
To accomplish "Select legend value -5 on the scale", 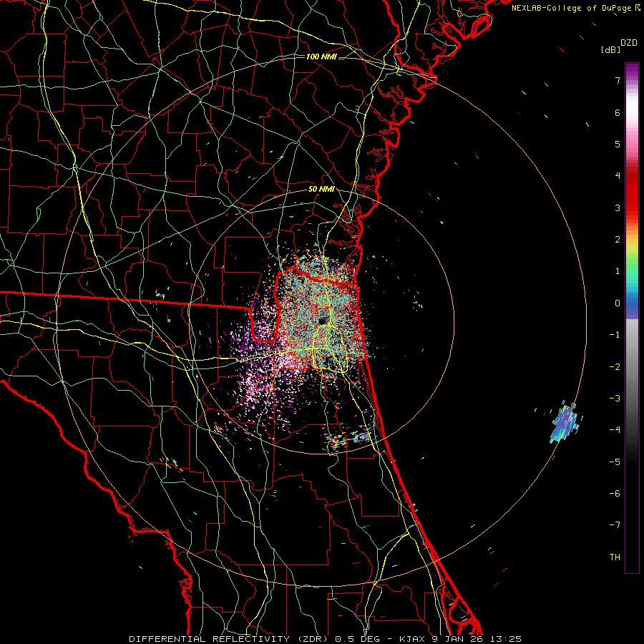I will (615, 462).
